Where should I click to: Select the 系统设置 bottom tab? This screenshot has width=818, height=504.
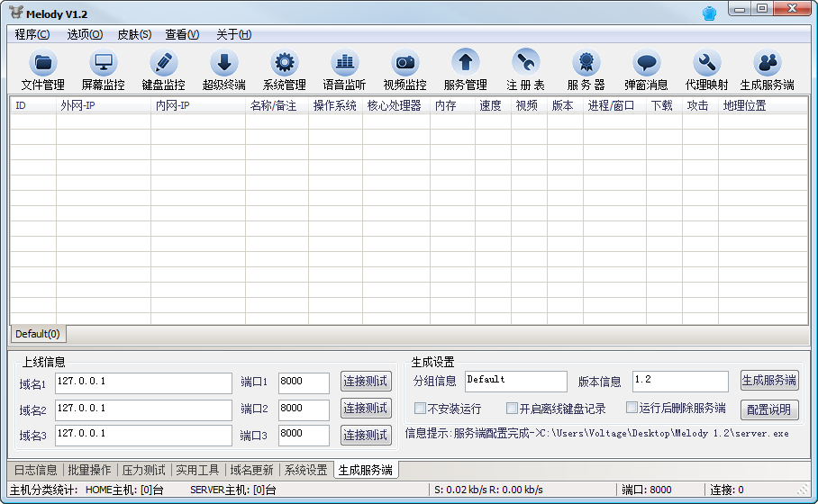coord(305,470)
